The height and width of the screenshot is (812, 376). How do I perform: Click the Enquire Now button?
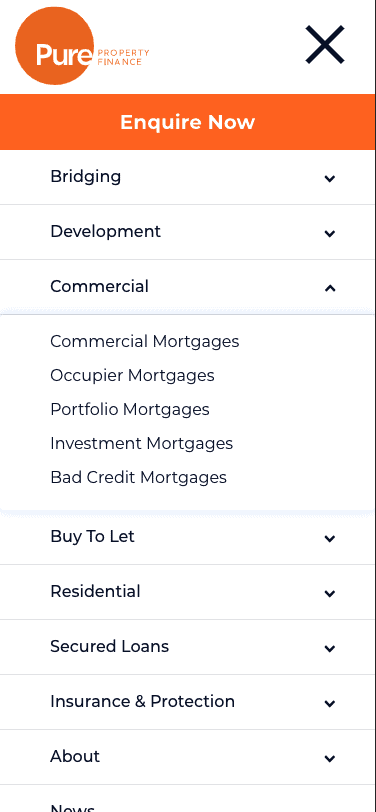(x=188, y=122)
